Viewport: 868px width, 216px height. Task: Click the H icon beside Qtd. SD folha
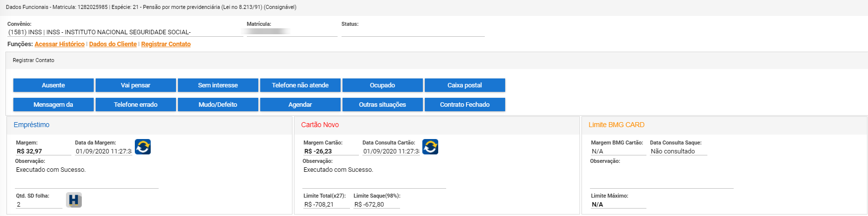pos(74,200)
